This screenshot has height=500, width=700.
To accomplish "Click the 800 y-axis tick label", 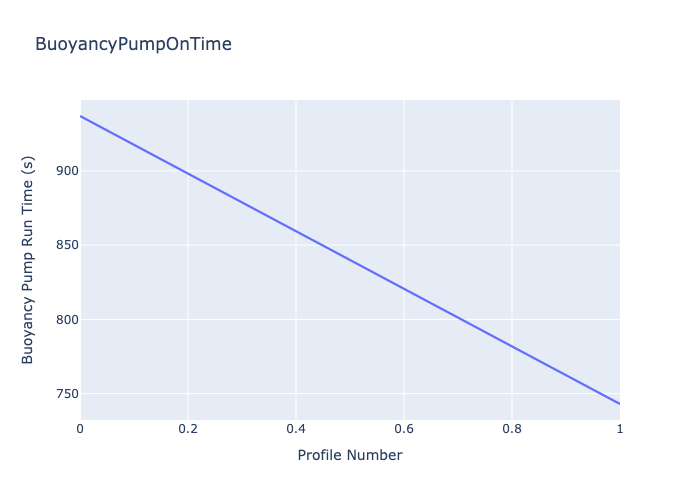I will (x=67, y=320).
